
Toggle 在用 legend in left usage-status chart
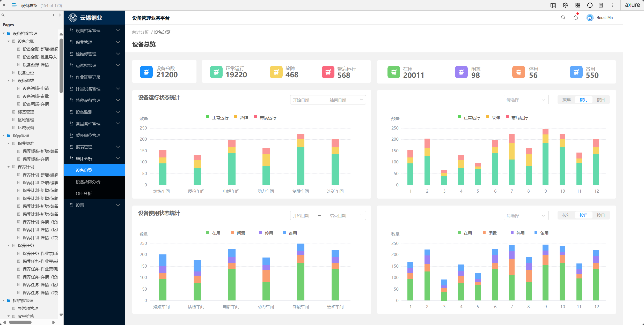[213, 233]
